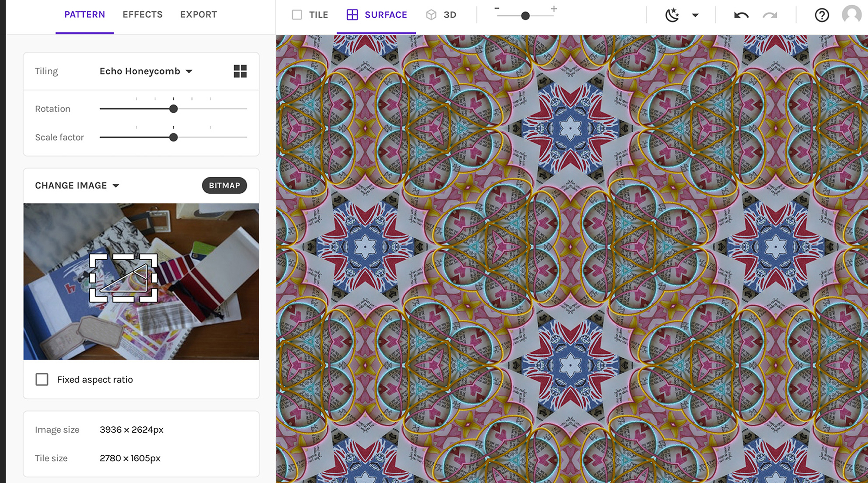The width and height of the screenshot is (868, 483).
Task: Open the user account avatar
Action: point(851,14)
